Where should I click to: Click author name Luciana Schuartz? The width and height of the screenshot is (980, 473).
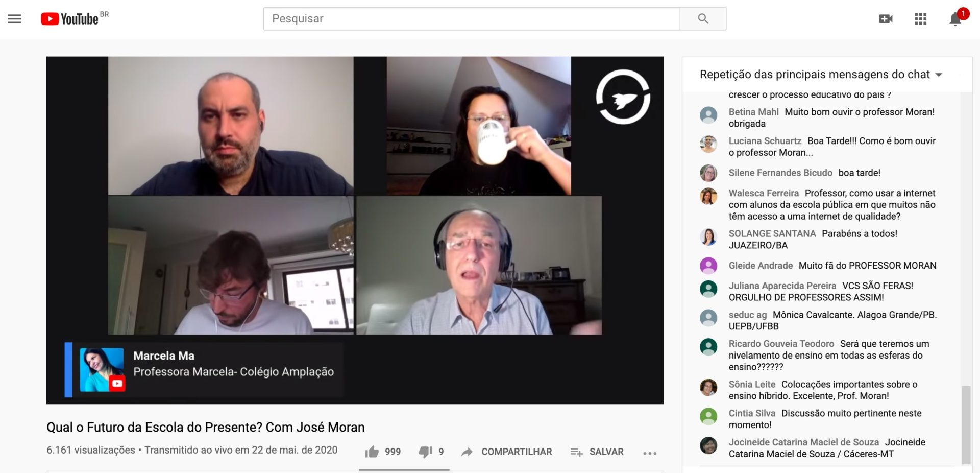point(765,141)
